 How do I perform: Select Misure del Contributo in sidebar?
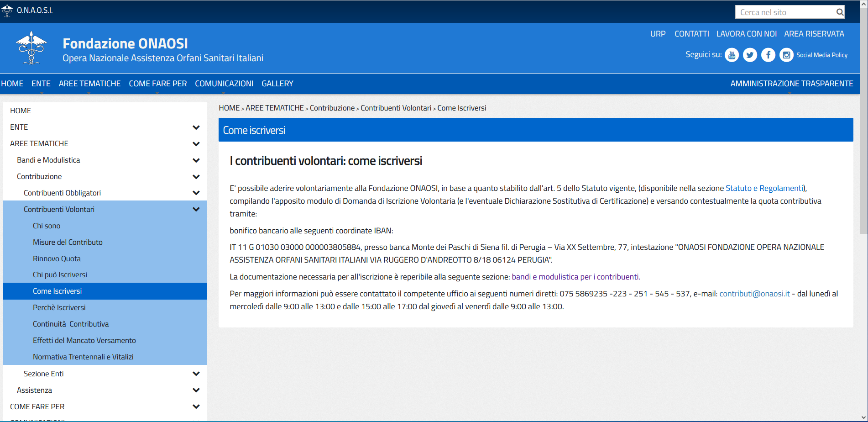68,242
